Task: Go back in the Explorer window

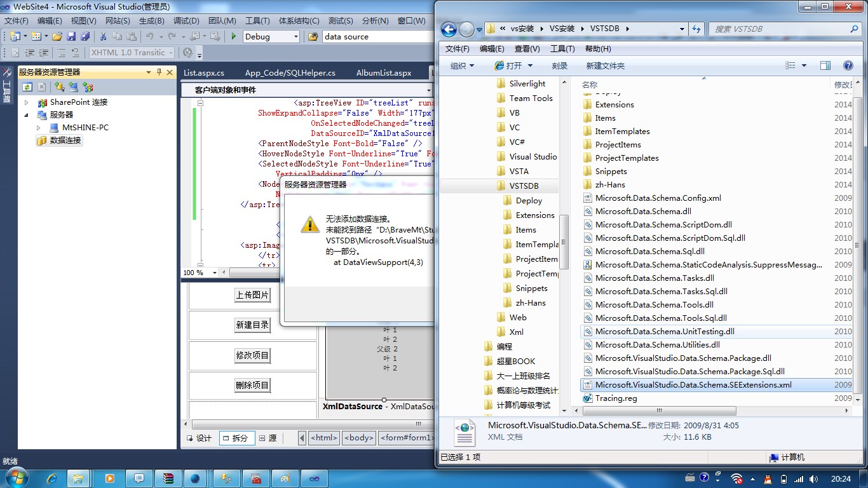Action: [449, 29]
